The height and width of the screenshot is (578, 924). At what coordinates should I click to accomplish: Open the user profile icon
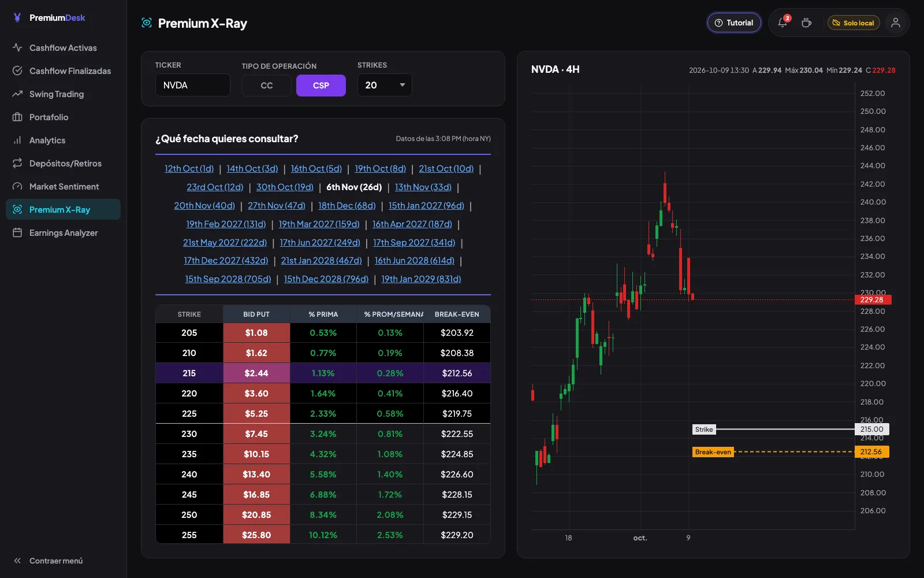pos(896,23)
